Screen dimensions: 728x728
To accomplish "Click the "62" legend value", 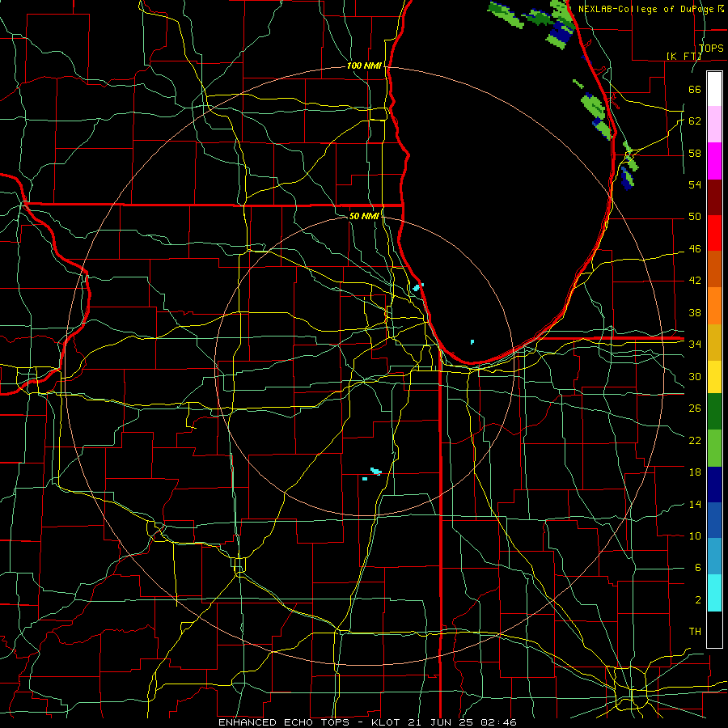I will [x=695, y=121].
